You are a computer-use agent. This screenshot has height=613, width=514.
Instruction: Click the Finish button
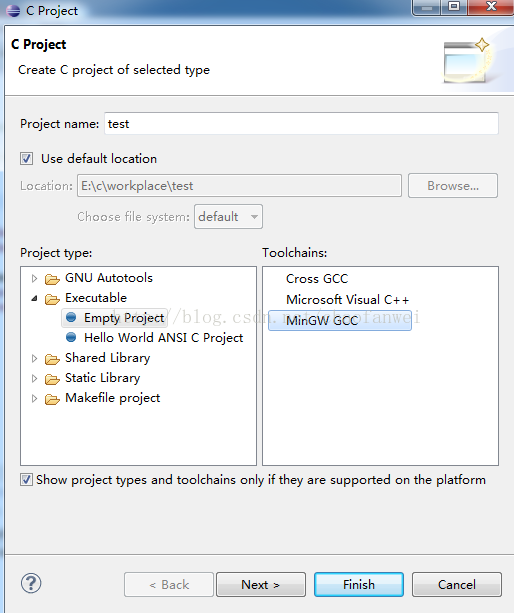tap(359, 584)
